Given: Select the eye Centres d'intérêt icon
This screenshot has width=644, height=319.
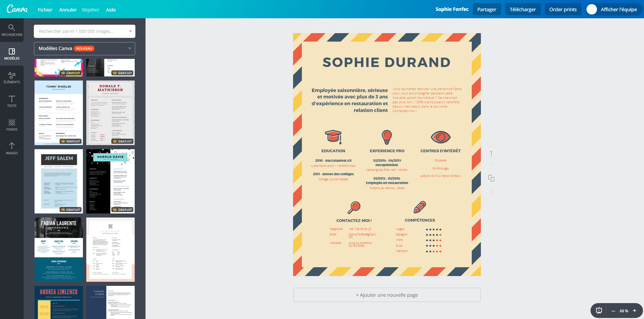Looking at the screenshot, I should [x=441, y=137].
